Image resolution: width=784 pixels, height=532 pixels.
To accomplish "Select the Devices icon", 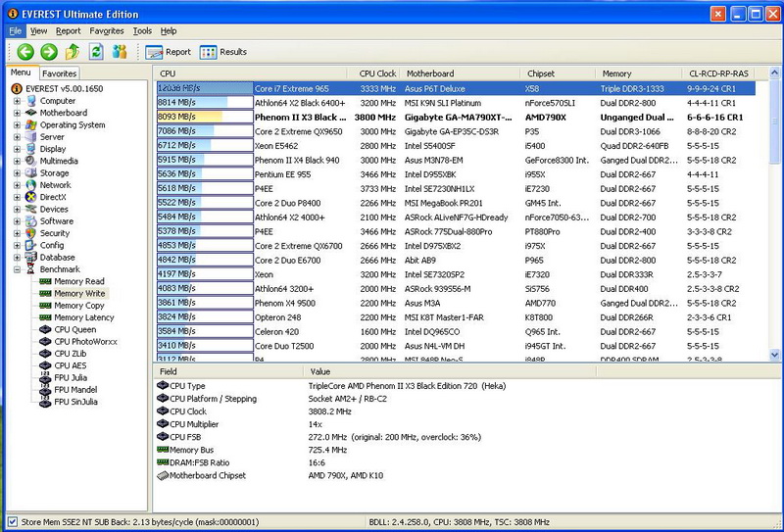I will (x=31, y=209).
